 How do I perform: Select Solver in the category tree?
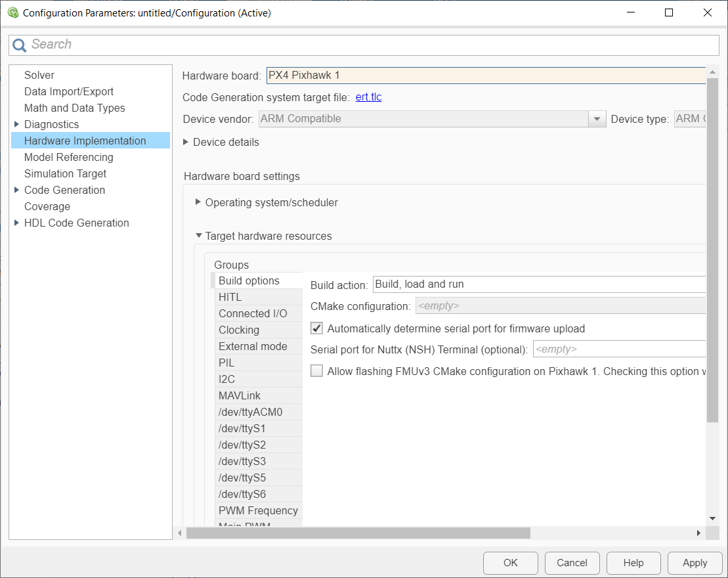pyautogui.click(x=39, y=76)
